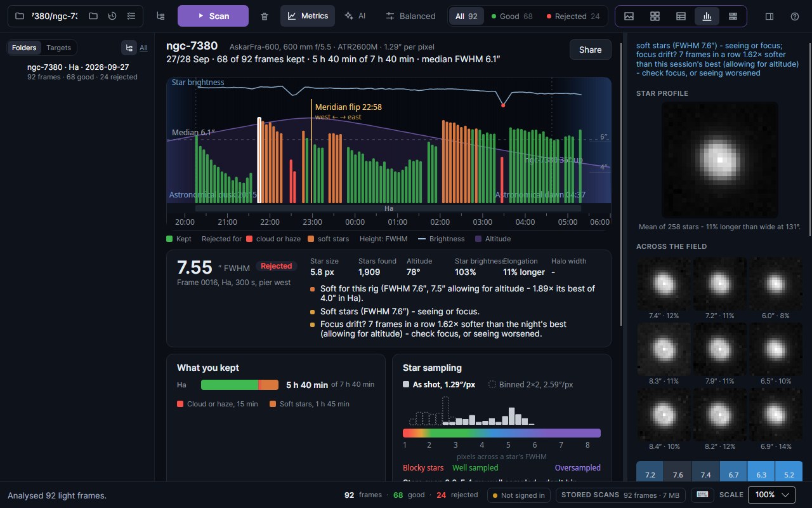The height and width of the screenshot is (508, 812).
Task: Click the large star profile image
Action: [x=719, y=160]
